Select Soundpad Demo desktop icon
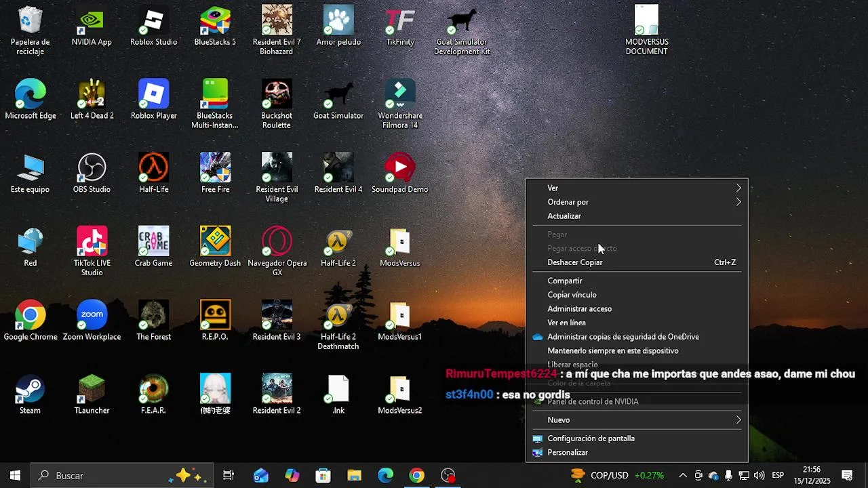The image size is (868, 488). pos(400,174)
